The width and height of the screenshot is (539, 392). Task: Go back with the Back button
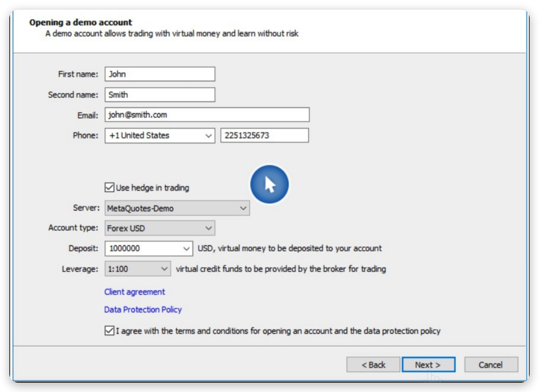(373, 365)
